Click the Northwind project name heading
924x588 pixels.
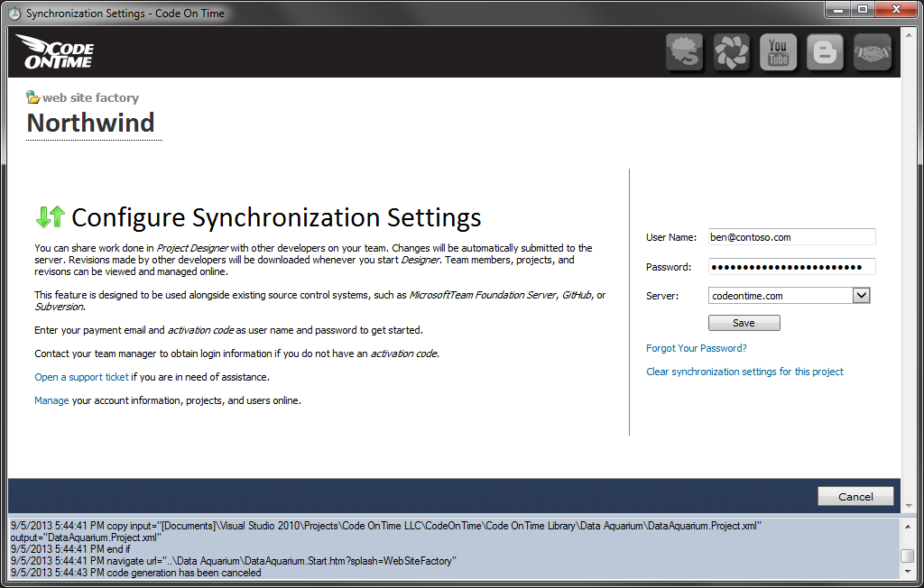(90, 123)
